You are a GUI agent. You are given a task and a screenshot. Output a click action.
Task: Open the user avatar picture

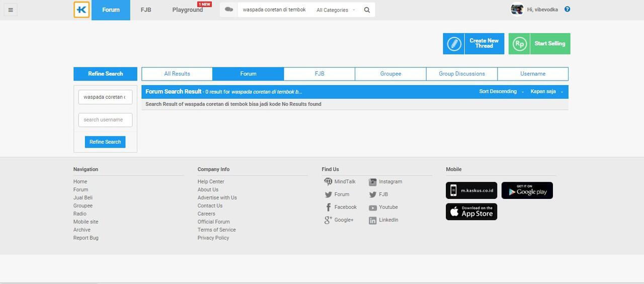coord(517,9)
